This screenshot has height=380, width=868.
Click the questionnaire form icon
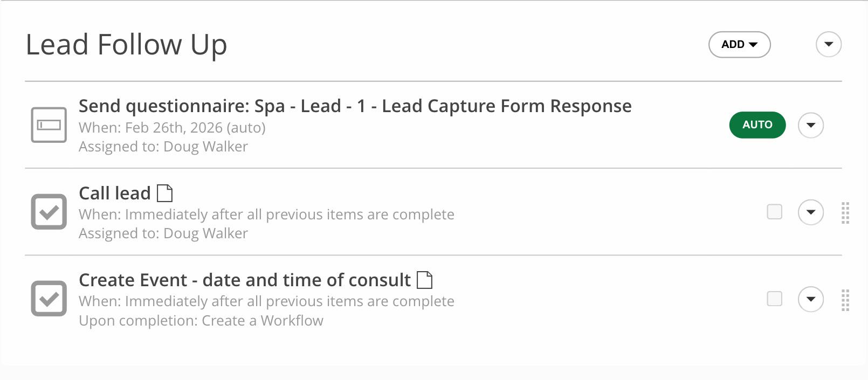49,125
